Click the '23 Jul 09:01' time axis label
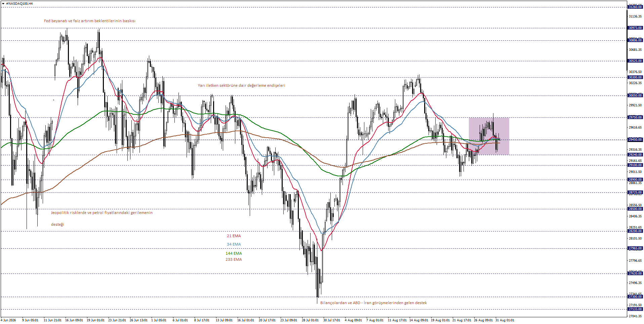 (x=289, y=320)
